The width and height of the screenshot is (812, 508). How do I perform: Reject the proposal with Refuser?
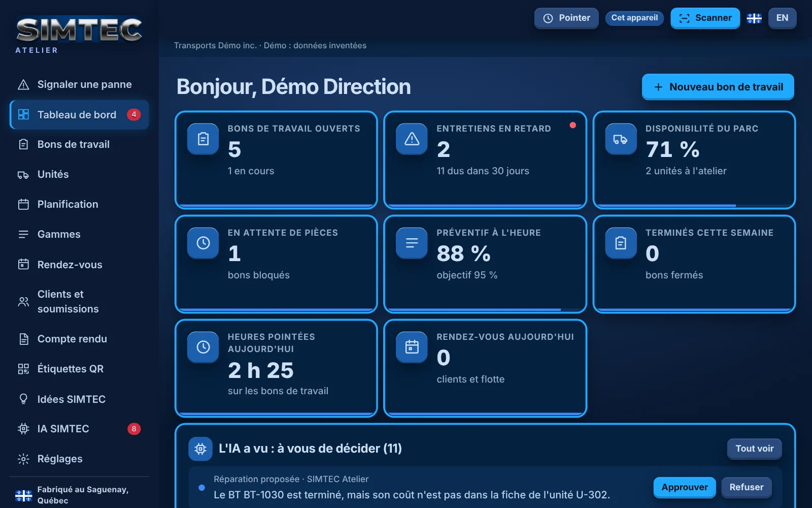point(747,487)
